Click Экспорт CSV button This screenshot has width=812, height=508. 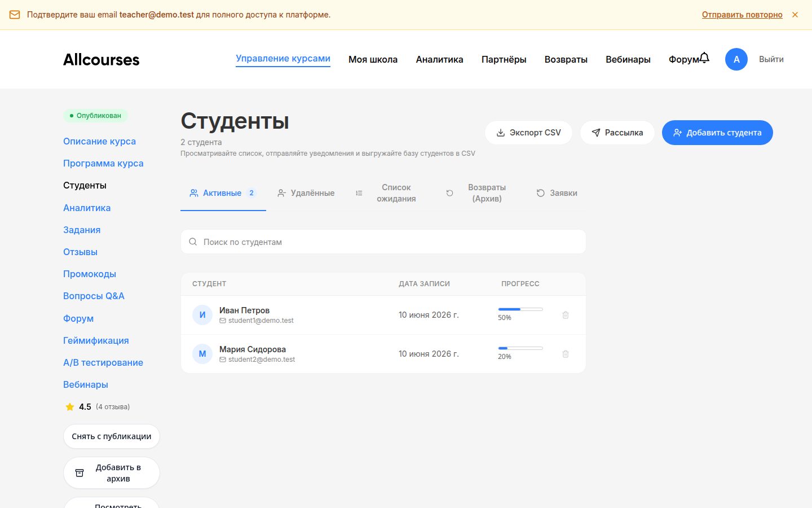(528, 133)
